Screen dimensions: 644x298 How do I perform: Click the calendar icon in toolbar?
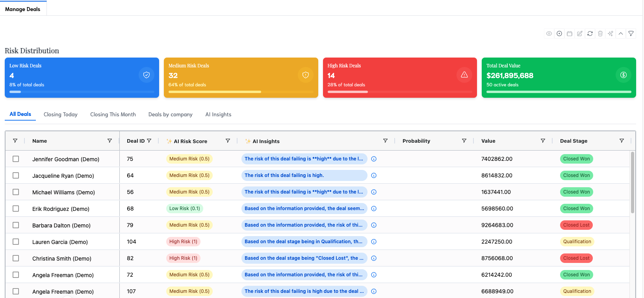click(x=570, y=34)
